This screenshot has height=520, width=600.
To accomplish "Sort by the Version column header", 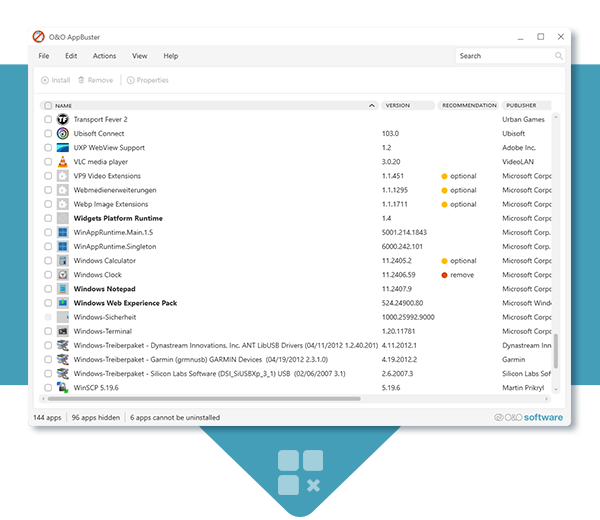I will 397,105.
